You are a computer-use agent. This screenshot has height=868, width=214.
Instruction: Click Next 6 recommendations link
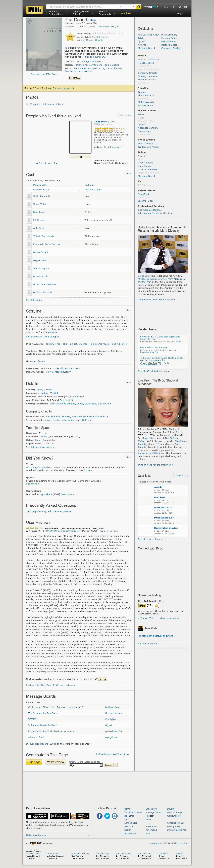point(52,163)
